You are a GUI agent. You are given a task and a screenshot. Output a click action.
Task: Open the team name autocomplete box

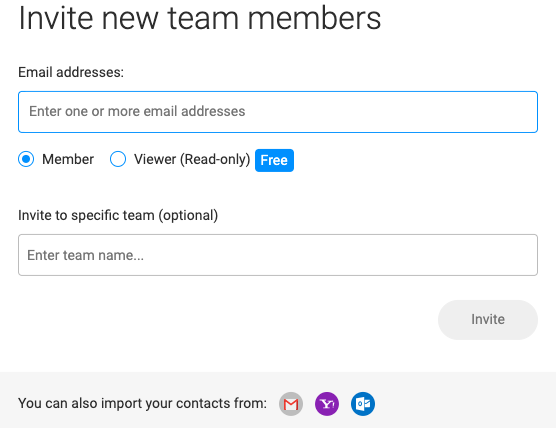[278, 255]
